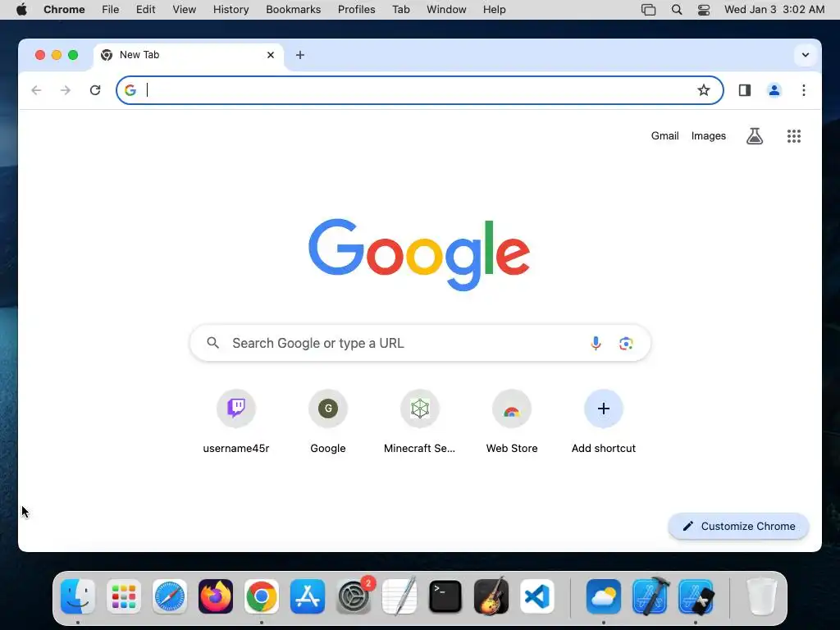This screenshot has width=840, height=630.
Task: Click the Customize Chrome button
Action: (x=738, y=526)
